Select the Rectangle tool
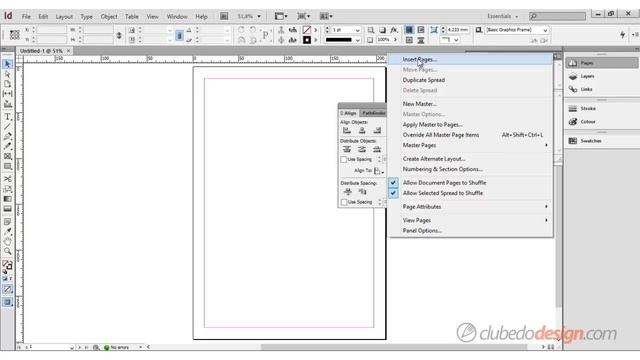640x360 pixels. point(7,166)
